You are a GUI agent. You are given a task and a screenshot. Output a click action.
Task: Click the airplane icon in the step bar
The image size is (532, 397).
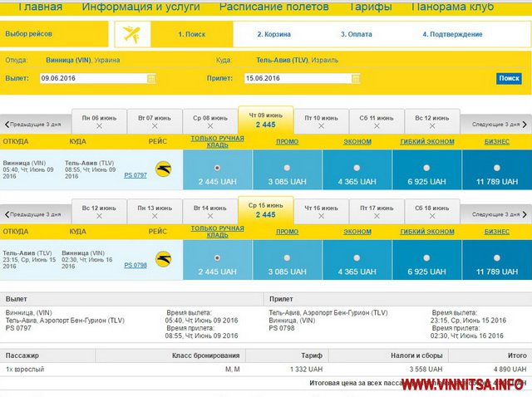[131, 34]
